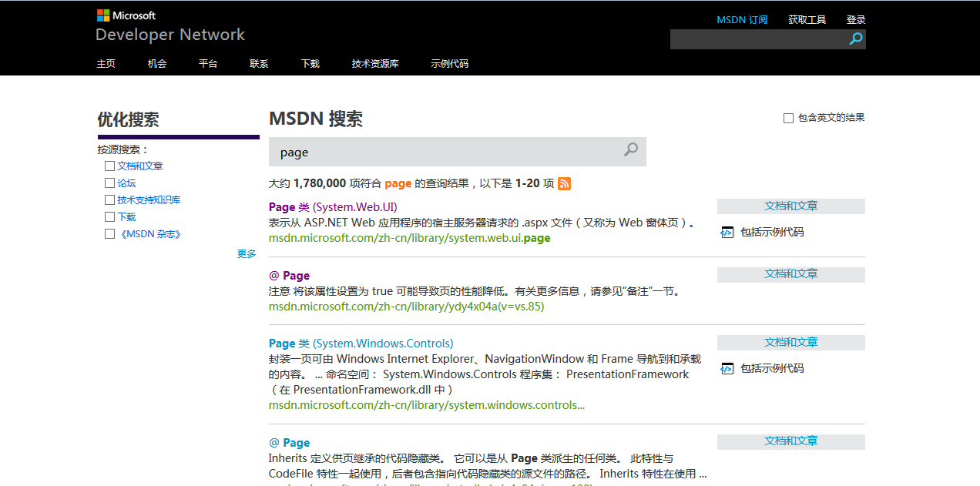980x486 pixels.
Task: Open the system.web.ui.page URL link
Action: click(410, 238)
